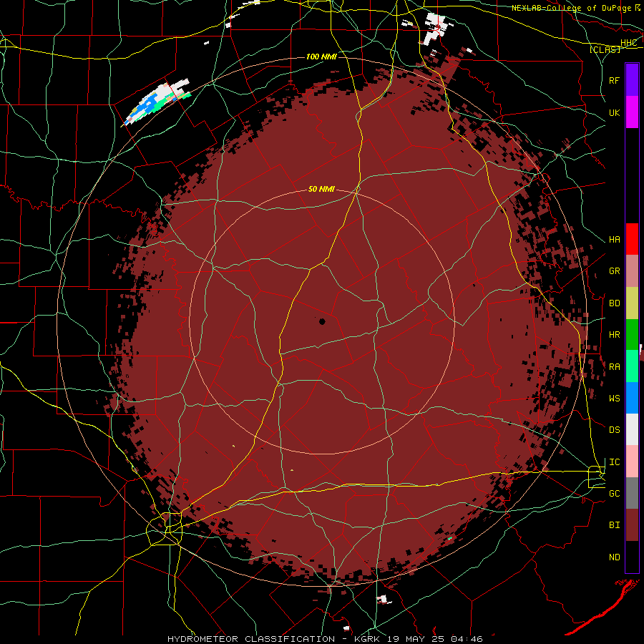The width and height of the screenshot is (644, 644).
Task: Click the RF legend label
Action: [x=614, y=80]
